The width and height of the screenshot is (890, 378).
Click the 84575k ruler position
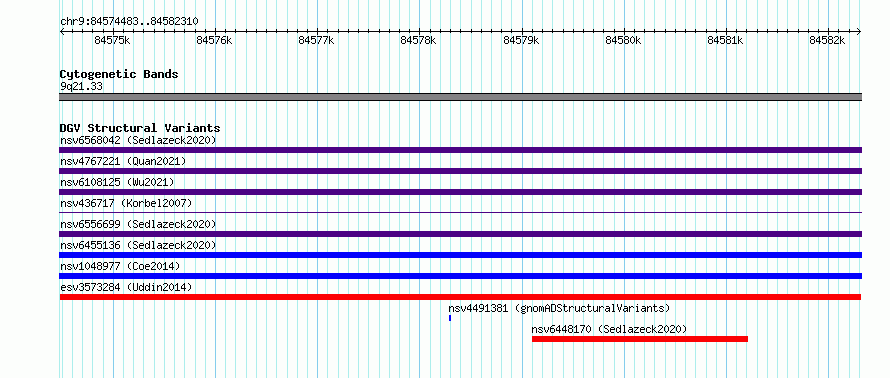click(112, 40)
